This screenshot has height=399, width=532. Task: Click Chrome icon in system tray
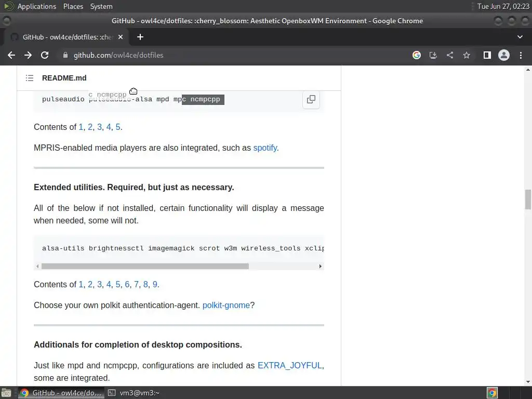(493, 393)
